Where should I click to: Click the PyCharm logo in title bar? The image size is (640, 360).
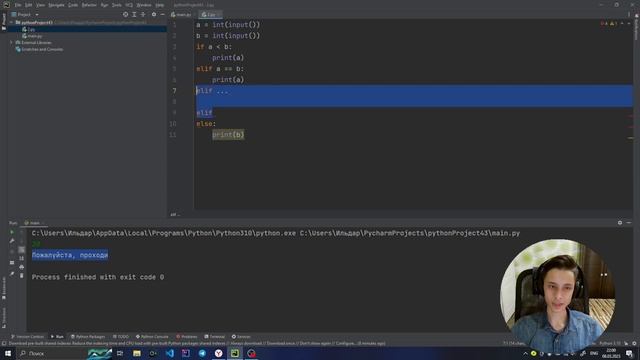point(6,5)
